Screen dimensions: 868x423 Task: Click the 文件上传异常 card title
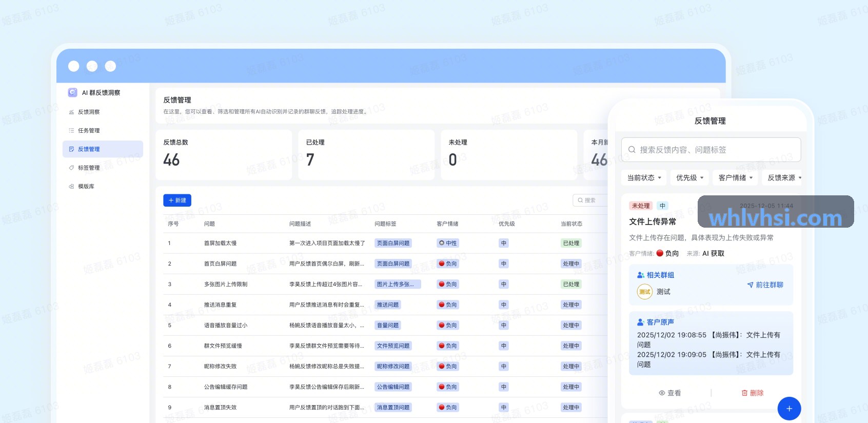(x=653, y=221)
